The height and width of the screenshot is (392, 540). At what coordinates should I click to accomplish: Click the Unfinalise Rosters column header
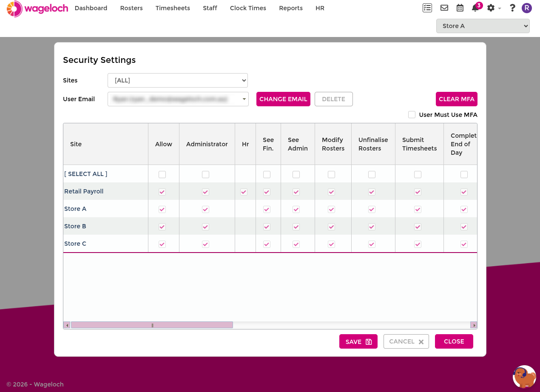point(373,144)
